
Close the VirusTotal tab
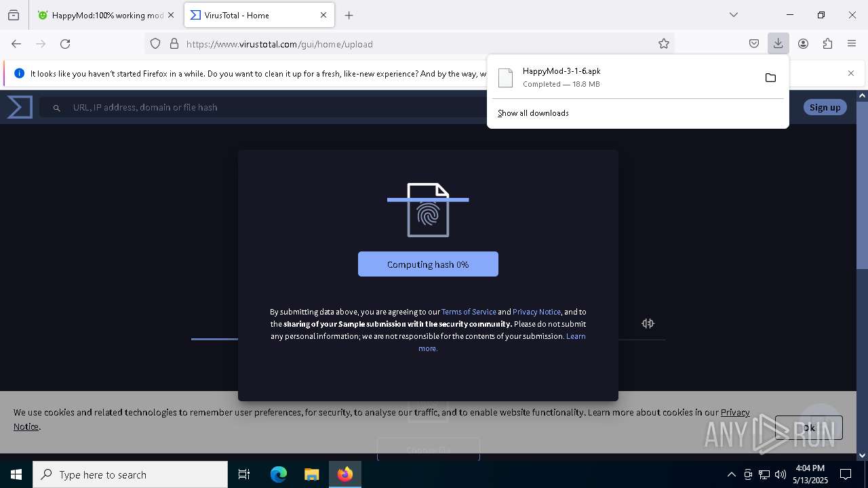pos(323,15)
